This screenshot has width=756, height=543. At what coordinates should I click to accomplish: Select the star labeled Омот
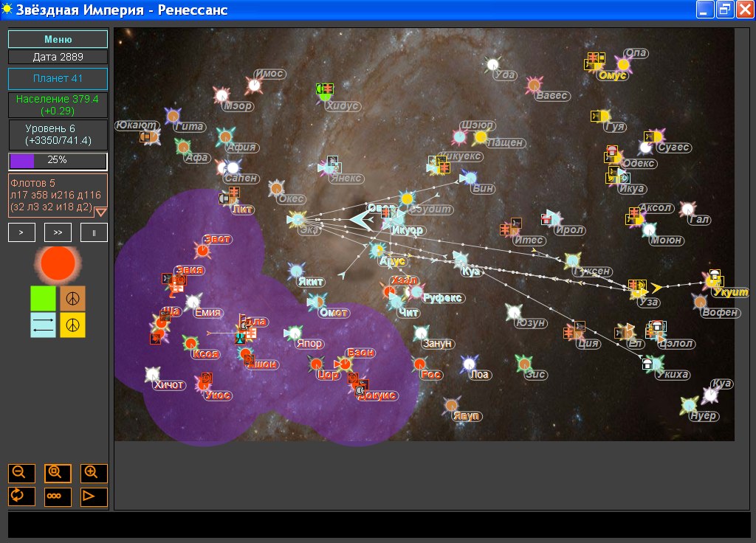pos(317,302)
